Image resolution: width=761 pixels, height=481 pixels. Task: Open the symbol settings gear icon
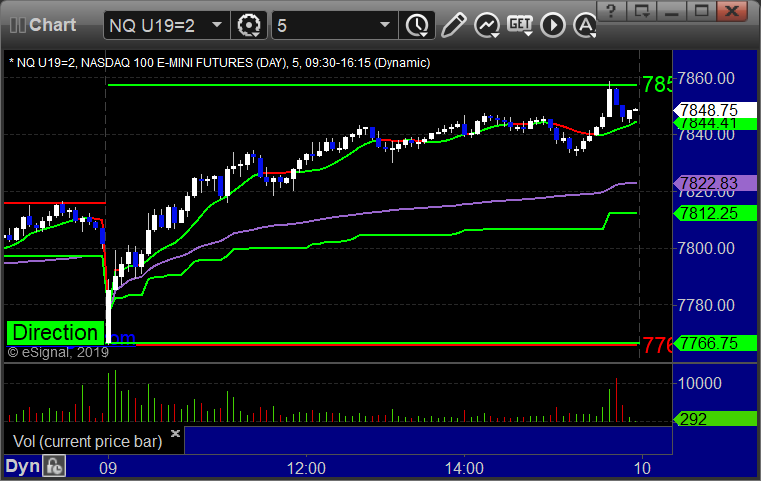pos(248,25)
